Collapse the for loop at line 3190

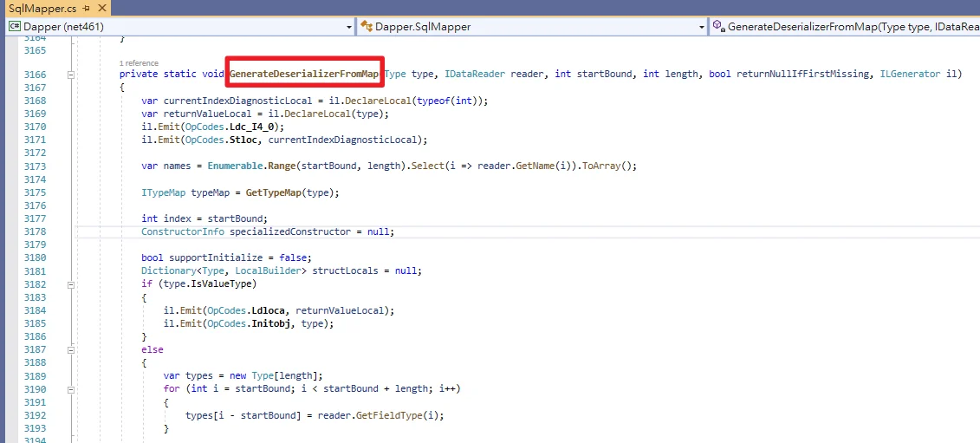click(x=71, y=389)
